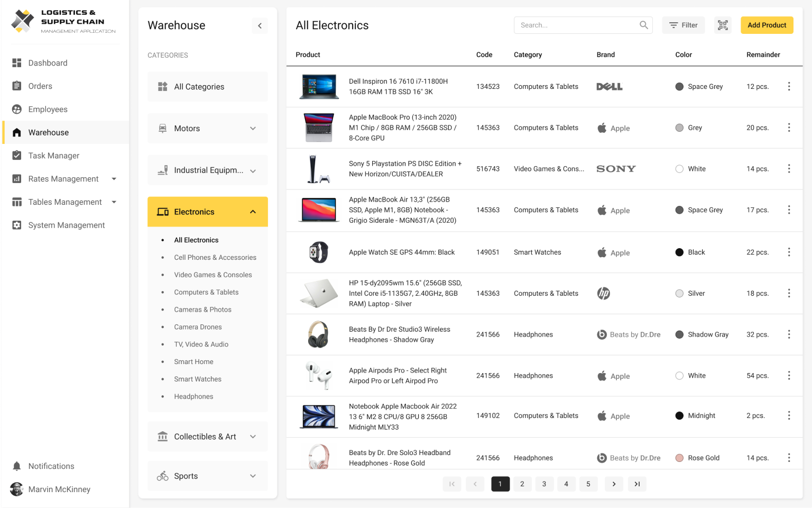
Task: Open options menu for HP 15-dy2095wm row
Action: coord(789,293)
